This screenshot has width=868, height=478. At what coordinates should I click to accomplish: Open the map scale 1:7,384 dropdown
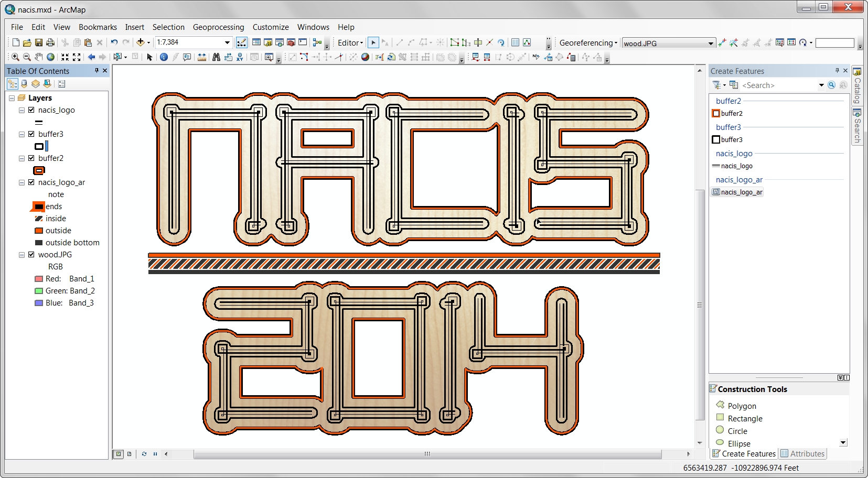[227, 42]
